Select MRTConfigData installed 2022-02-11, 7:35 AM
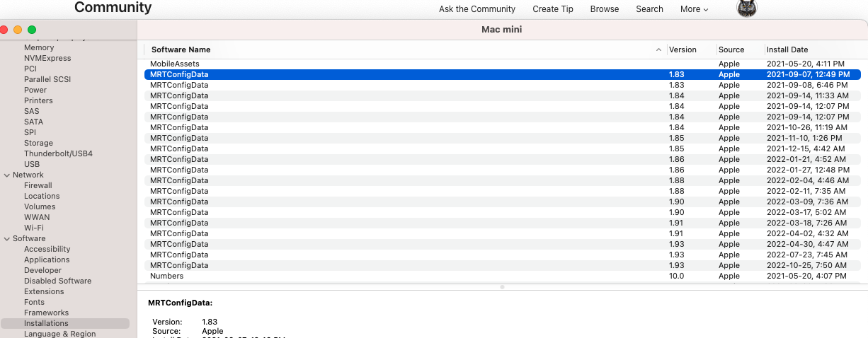This screenshot has height=338, width=868. pos(502,191)
